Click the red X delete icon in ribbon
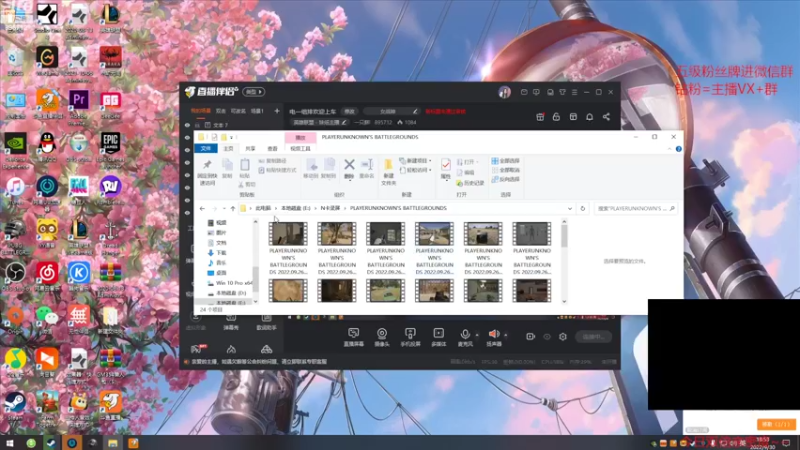The image size is (800, 450). (349, 165)
